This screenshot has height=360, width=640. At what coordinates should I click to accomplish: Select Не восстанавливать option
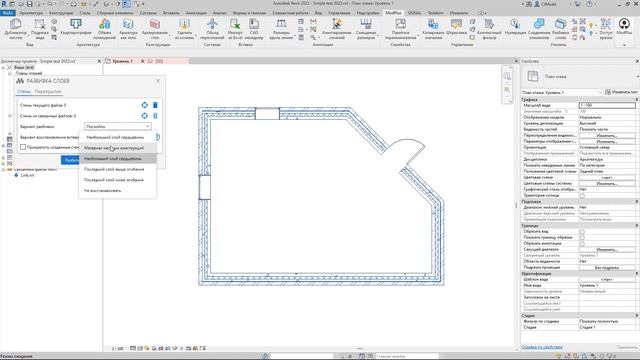coord(118,191)
